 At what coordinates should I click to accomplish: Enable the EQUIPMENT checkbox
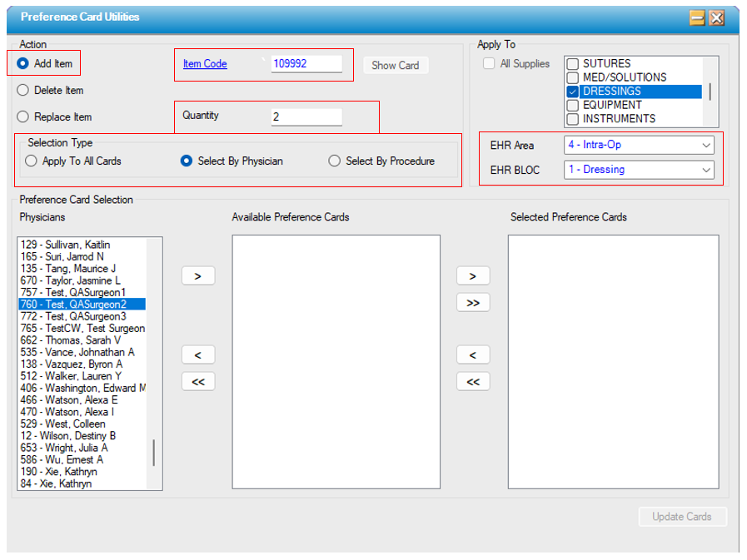pyautogui.click(x=572, y=106)
